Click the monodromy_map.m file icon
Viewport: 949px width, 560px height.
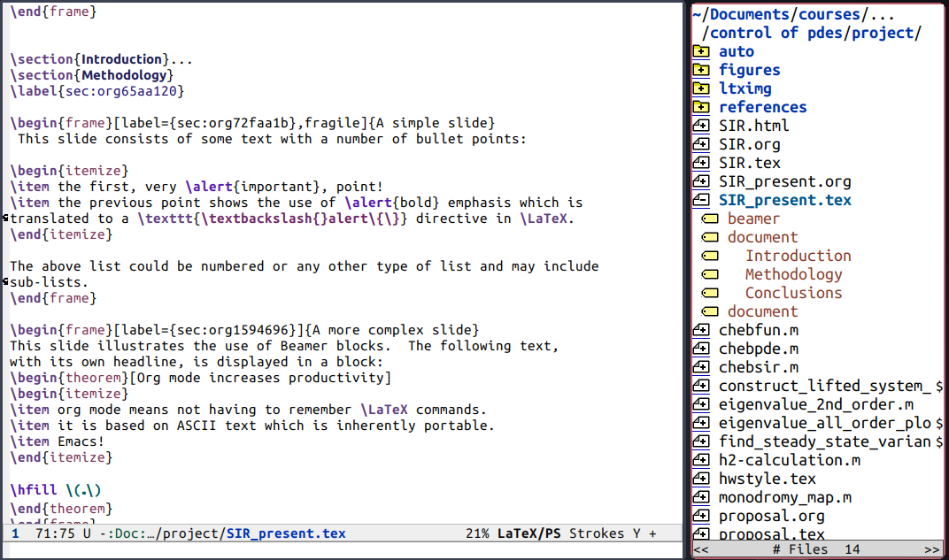701,498
